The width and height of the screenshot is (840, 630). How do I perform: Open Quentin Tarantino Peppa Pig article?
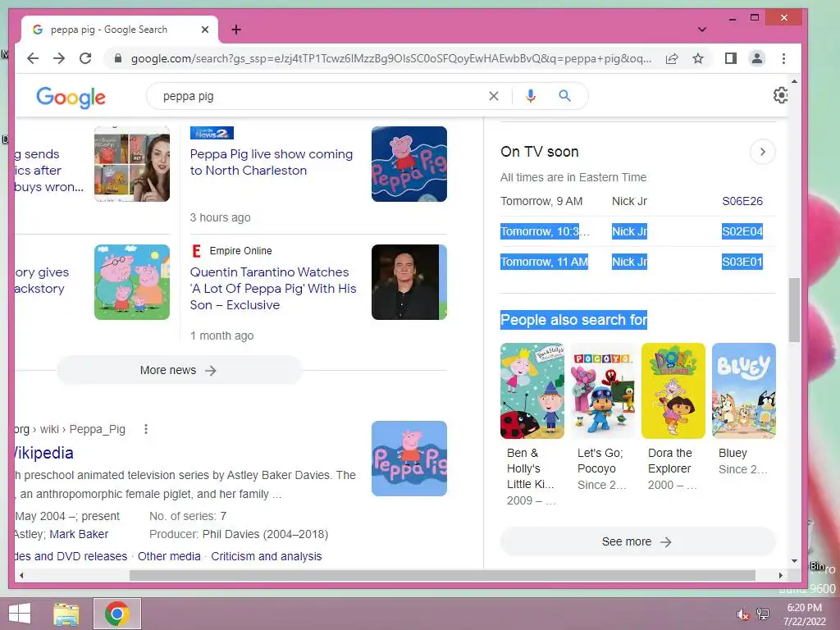click(272, 289)
